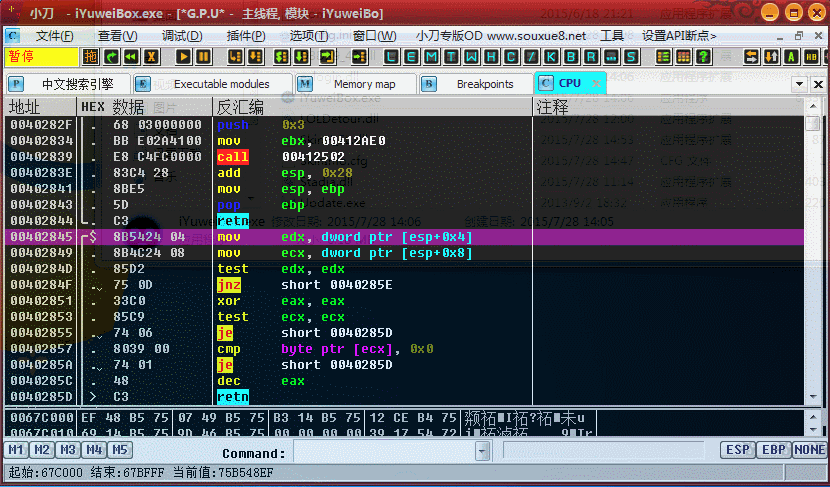Open the 工具 menu
Screen dimensions: 830x487
[x=612, y=36]
